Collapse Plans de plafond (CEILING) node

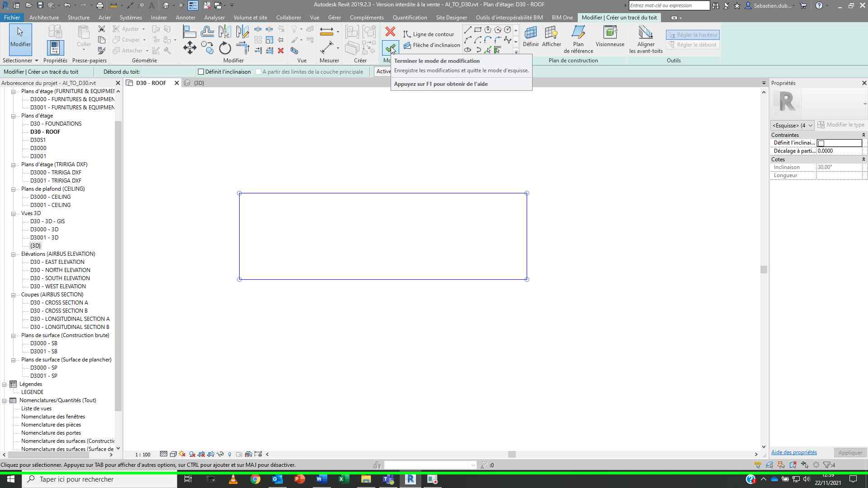13,189
